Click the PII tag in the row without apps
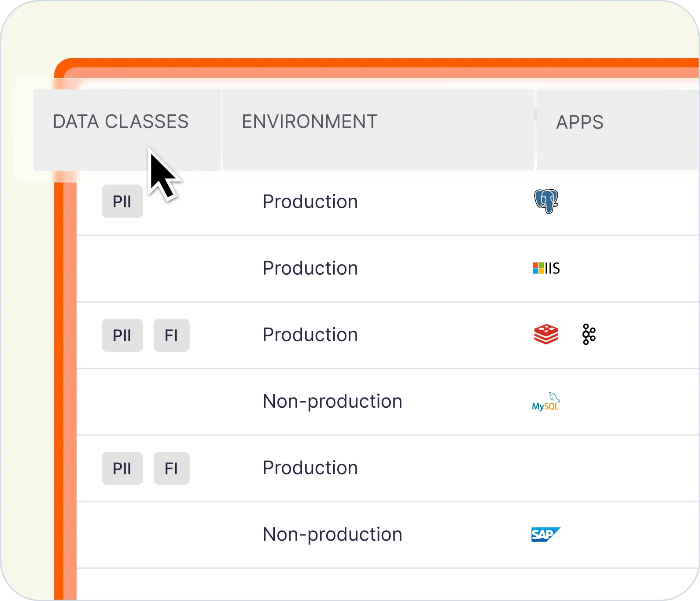Screen dimensions: 700x601 122,468
